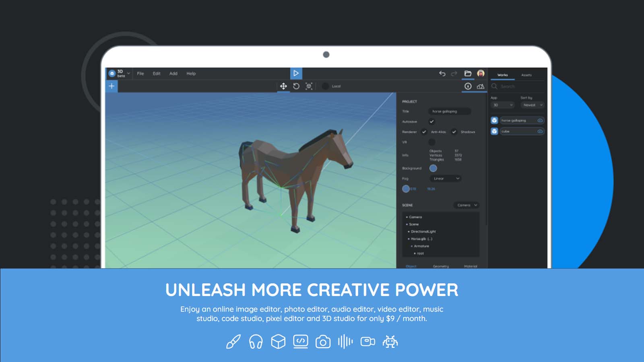Image resolution: width=644 pixels, height=362 pixels.
Task: Disable the Shadows checkbox
Action: (454, 132)
